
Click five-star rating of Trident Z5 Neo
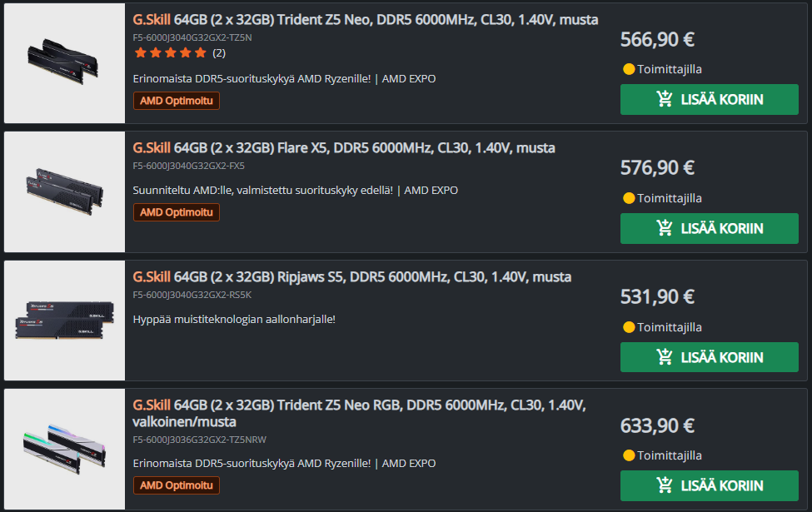pos(171,52)
